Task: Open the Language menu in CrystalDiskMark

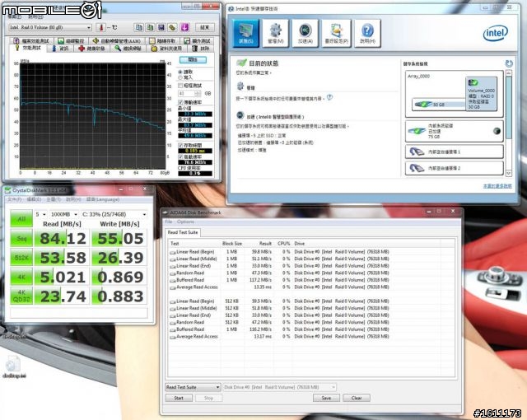Action: click(x=102, y=199)
